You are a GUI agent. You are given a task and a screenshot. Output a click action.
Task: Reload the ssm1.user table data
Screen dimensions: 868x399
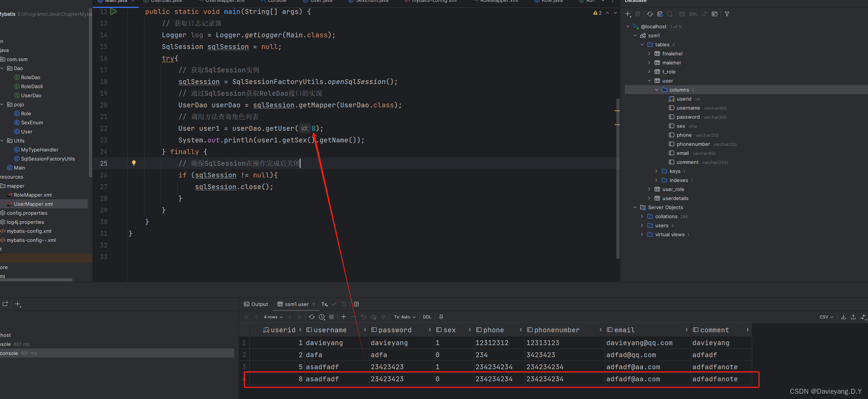[x=312, y=317]
